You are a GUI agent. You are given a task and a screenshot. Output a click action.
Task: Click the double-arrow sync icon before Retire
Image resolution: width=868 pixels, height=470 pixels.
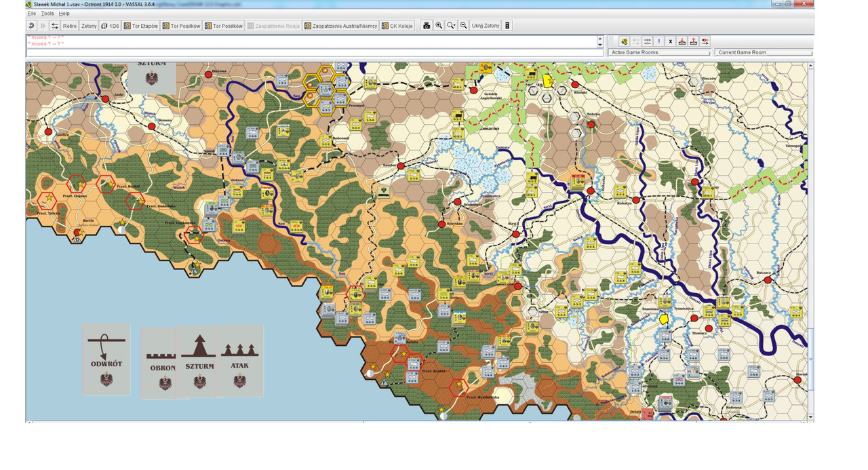click(55, 26)
